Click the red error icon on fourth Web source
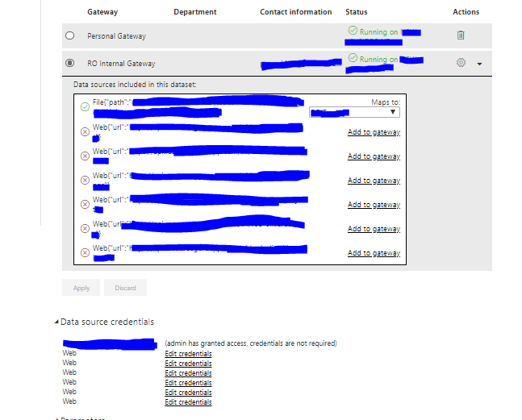This screenshot has height=420, width=522. click(85, 204)
